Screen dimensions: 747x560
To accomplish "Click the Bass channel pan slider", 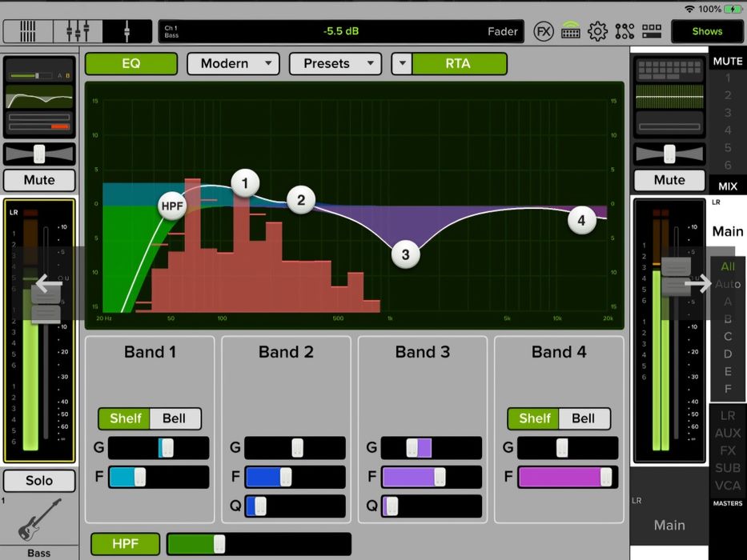I will [39, 154].
